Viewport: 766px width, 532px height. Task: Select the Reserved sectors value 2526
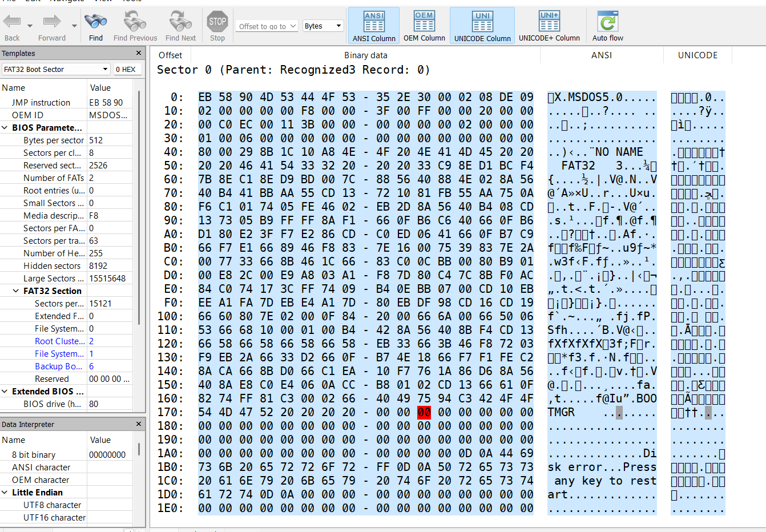98,166
